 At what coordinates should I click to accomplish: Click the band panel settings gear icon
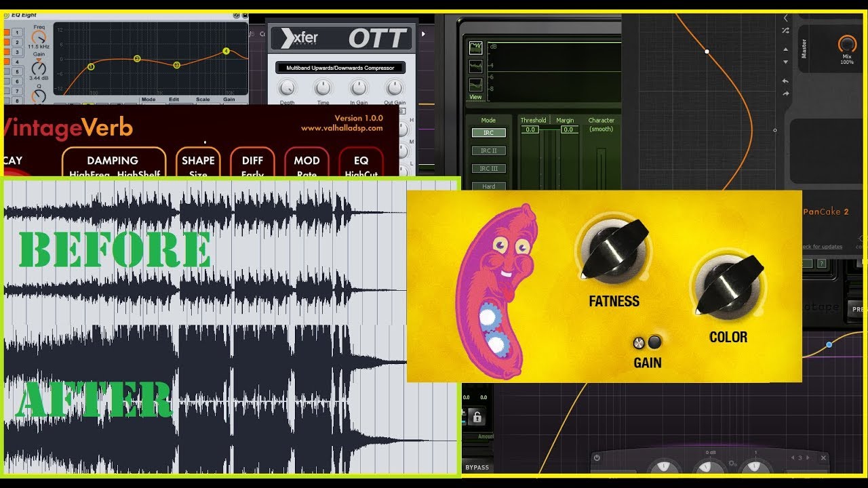click(x=733, y=464)
